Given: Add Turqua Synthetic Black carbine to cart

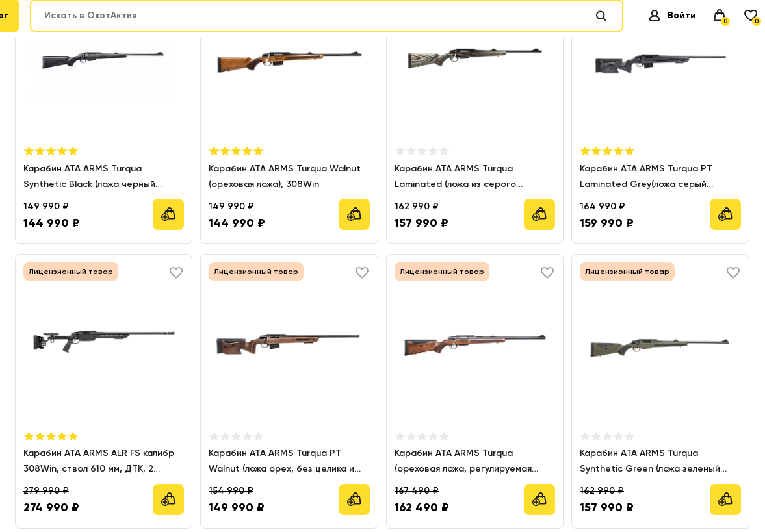Looking at the screenshot, I should pyautogui.click(x=168, y=214).
